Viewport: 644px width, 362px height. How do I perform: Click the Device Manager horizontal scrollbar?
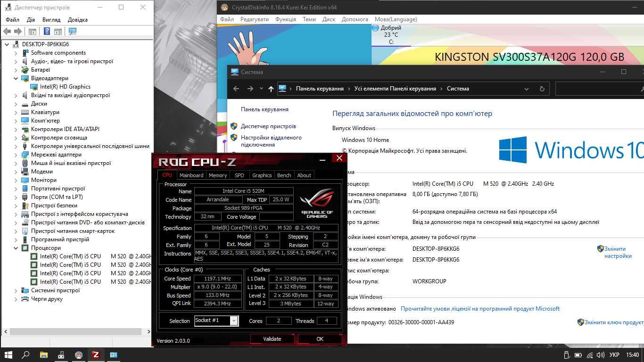76,331
